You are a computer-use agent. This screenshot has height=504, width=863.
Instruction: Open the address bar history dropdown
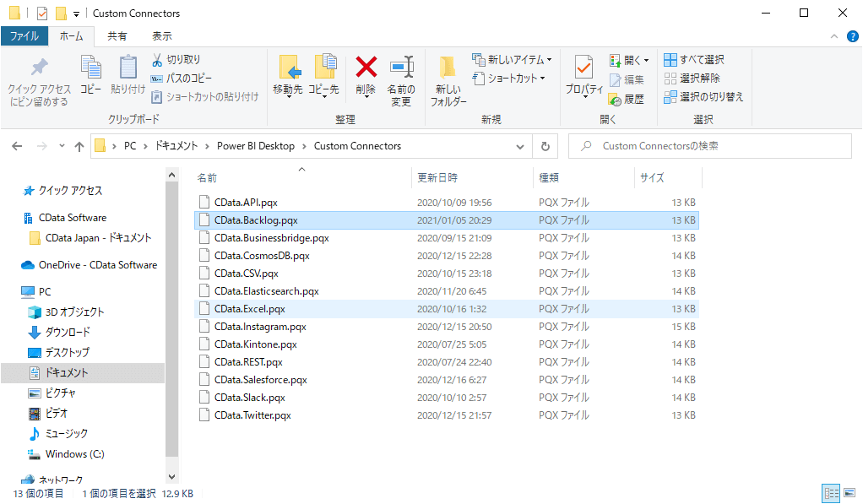point(520,146)
